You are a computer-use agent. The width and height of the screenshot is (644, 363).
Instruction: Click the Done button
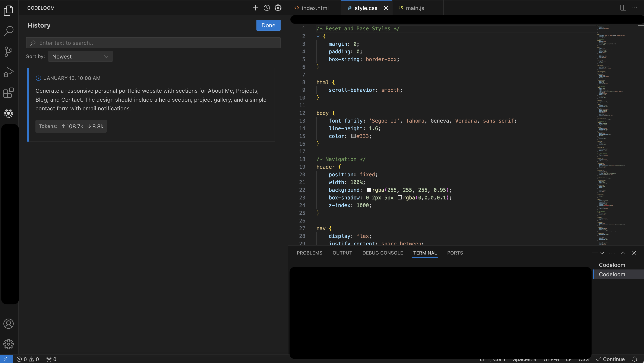pyautogui.click(x=268, y=25)
